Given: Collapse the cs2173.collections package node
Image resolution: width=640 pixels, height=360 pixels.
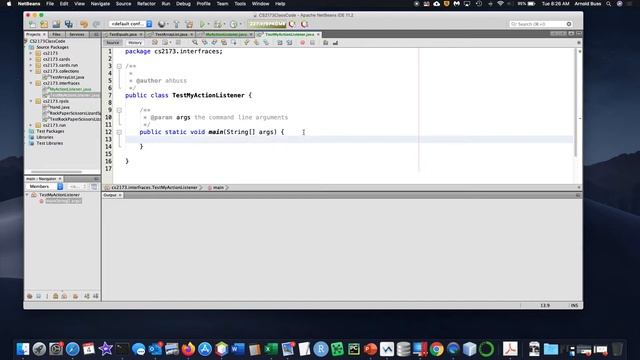Looking at the screenshot, I should tap(31, 71).
